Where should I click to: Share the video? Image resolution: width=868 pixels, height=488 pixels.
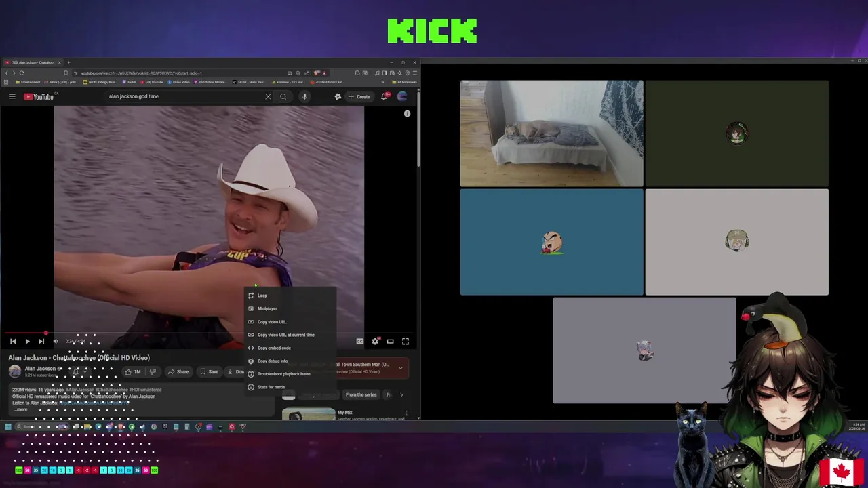pos(179,371)
